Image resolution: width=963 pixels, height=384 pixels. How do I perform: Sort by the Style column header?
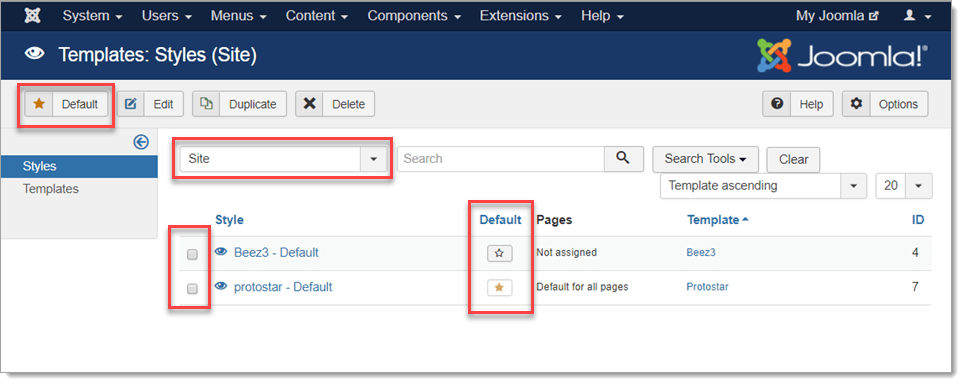(x=229, y=220)
